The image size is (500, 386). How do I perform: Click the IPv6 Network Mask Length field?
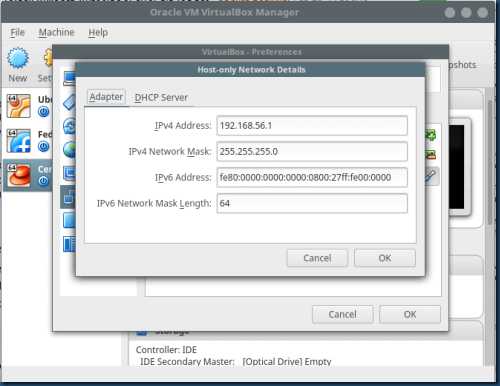click(312, 203)
